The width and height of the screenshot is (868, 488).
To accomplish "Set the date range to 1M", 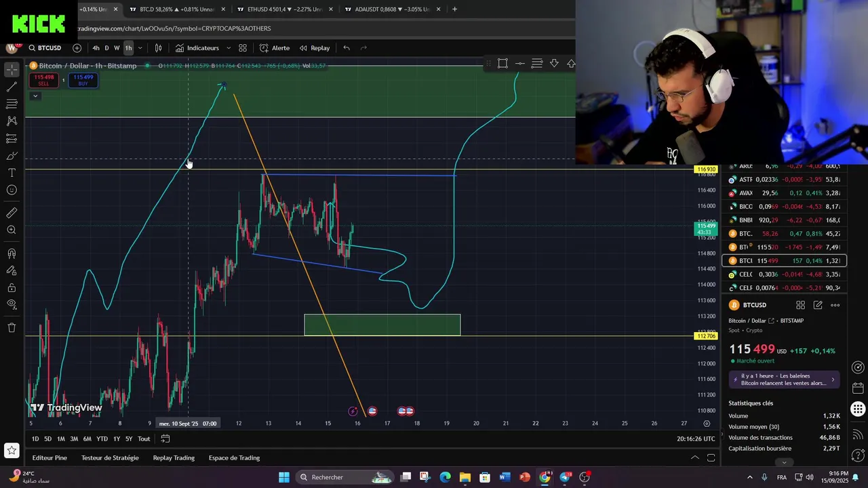I will (61, 439).
